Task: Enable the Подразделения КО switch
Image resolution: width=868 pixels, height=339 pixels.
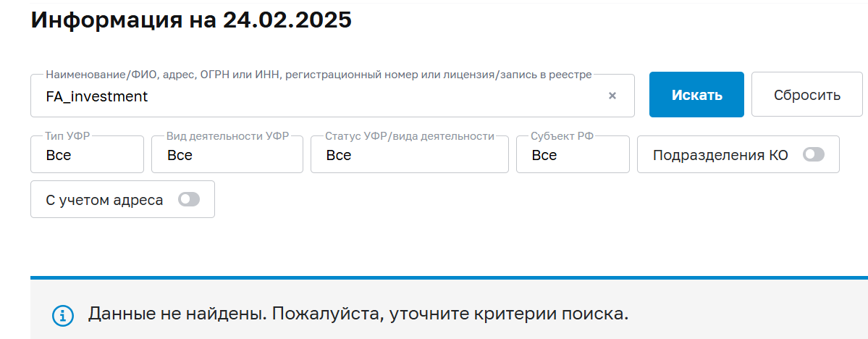Action: pos(814,154)
